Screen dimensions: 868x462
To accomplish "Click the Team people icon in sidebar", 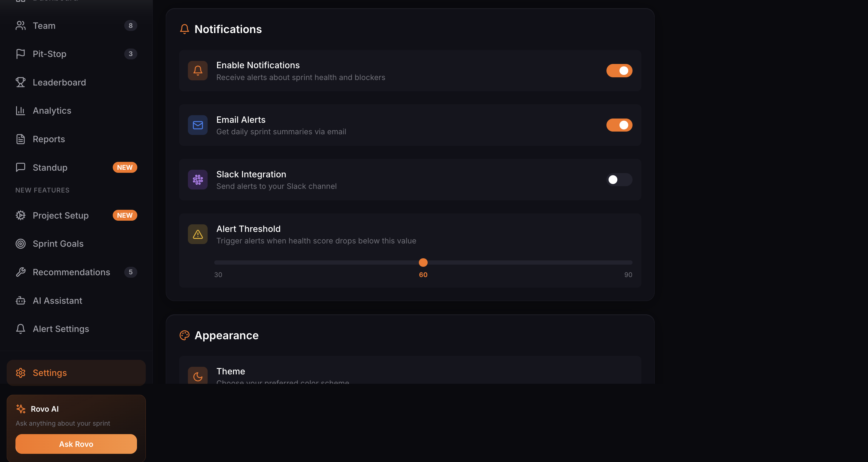I will [21, 25].
